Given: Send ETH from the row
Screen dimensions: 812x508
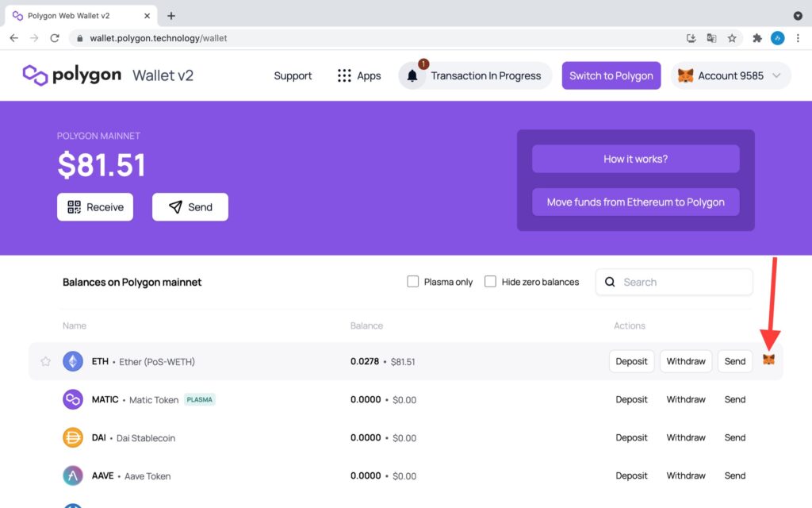Looking at the screenshot, I should [x=735, y=361].
